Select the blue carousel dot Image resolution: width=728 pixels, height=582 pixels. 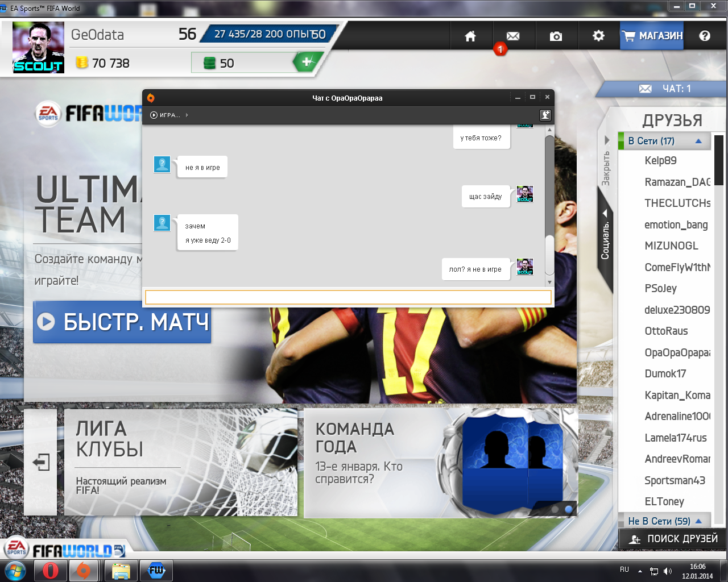569,509
